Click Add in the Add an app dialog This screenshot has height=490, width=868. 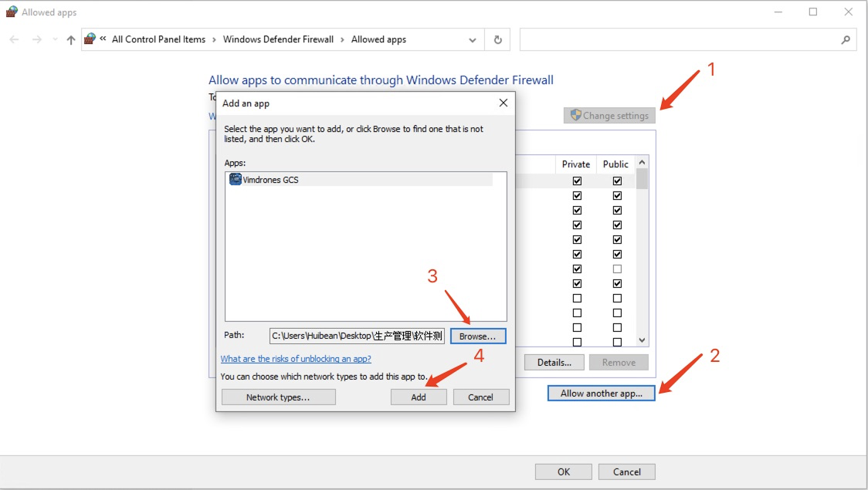point(419,397)
